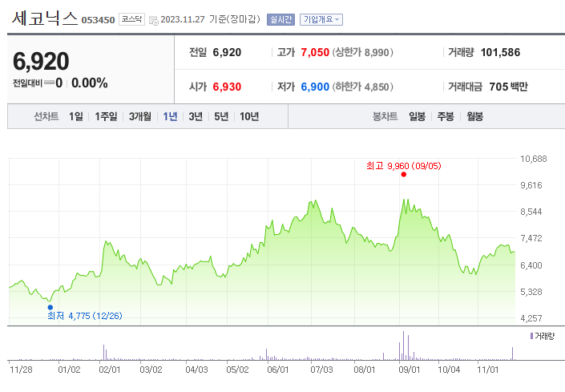Click the previous close 전일 6,920 value
Screen dimensions: 565x392
[227, 53]
